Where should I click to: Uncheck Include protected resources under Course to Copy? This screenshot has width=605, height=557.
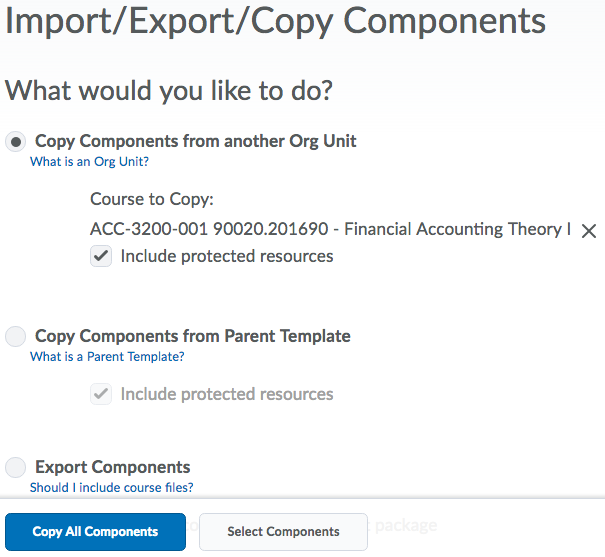(x=101, y=257)
